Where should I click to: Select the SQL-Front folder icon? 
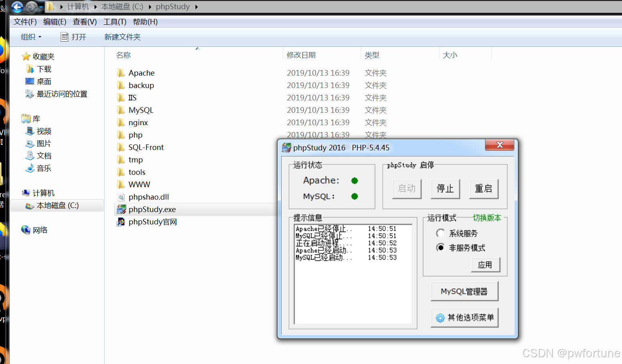pos(121,147)
